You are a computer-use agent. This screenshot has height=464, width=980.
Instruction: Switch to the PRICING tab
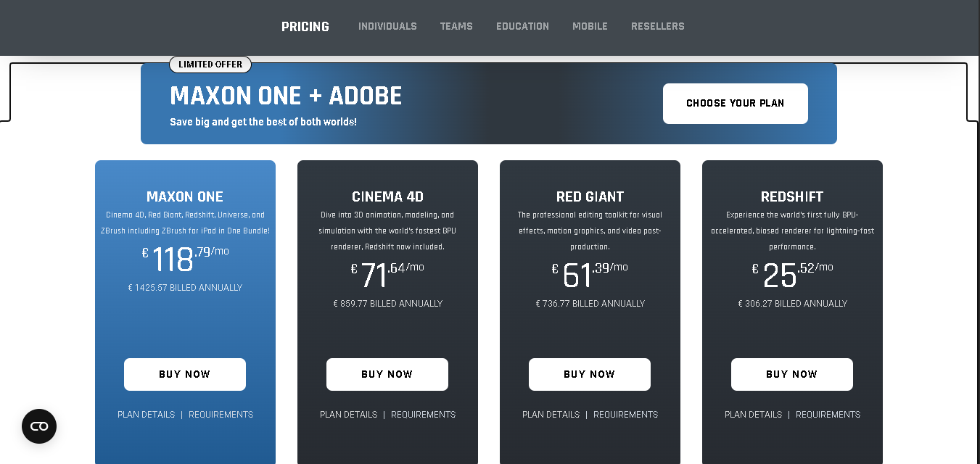pyautogui.click(x=305, y=26)
